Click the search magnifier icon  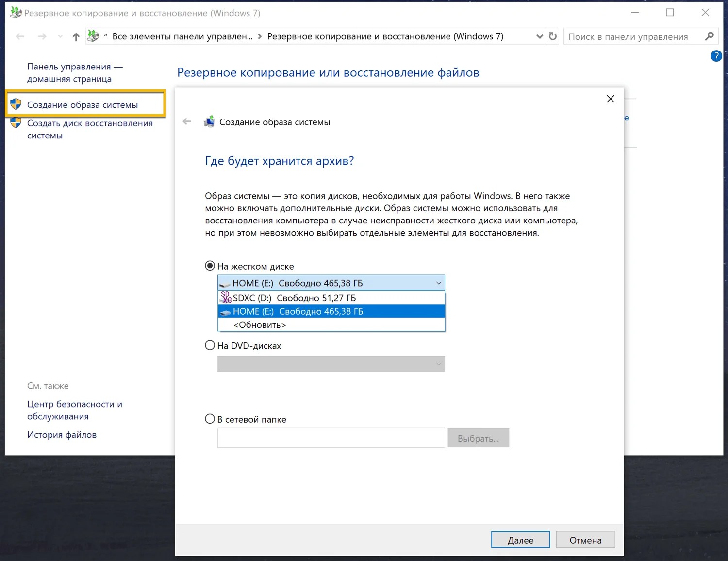coord(709,36)
